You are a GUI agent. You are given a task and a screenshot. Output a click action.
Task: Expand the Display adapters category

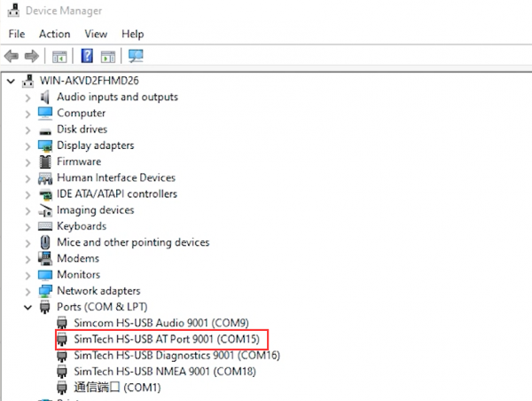pyautogui.click(x=27, y=146)
